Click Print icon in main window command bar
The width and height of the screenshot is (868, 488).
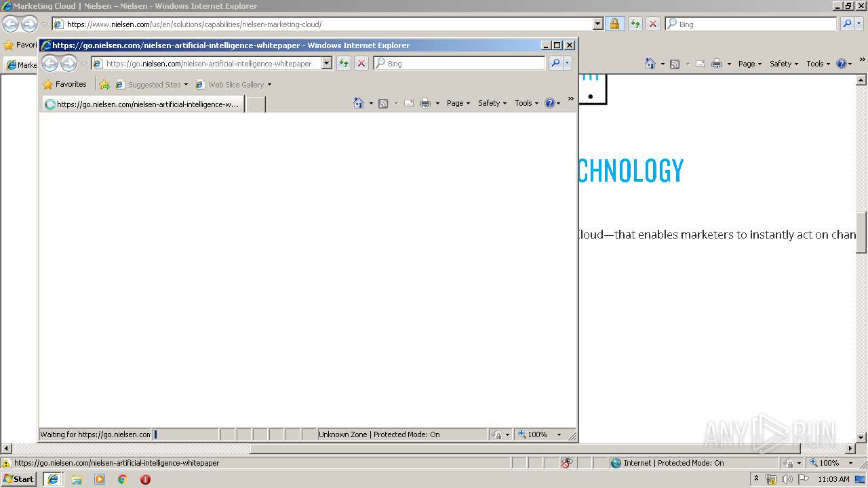pyautogui.click(x=717, y=64)
